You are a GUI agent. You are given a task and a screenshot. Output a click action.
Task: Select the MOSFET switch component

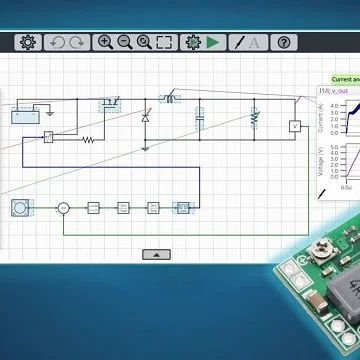[110, 104]
